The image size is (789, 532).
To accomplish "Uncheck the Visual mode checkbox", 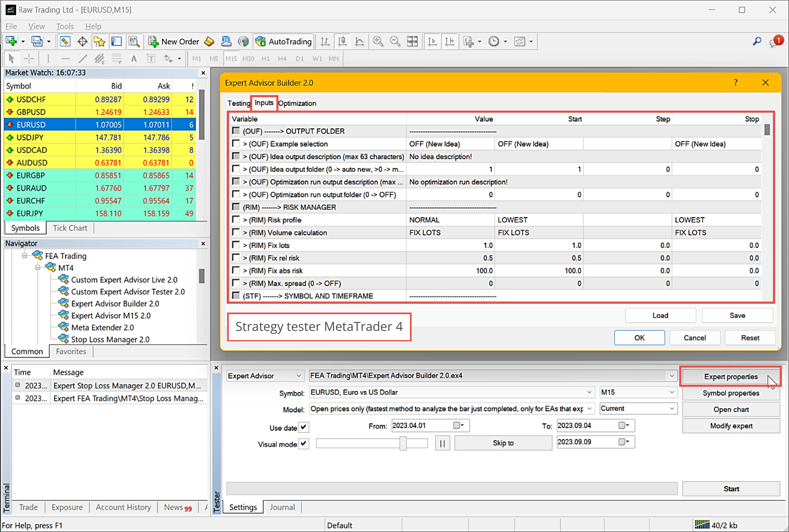I will (x=304, y=444).
